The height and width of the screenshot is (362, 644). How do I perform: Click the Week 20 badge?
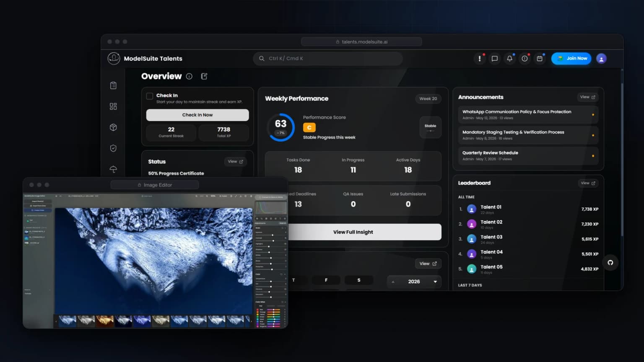(x=428, y=99)
